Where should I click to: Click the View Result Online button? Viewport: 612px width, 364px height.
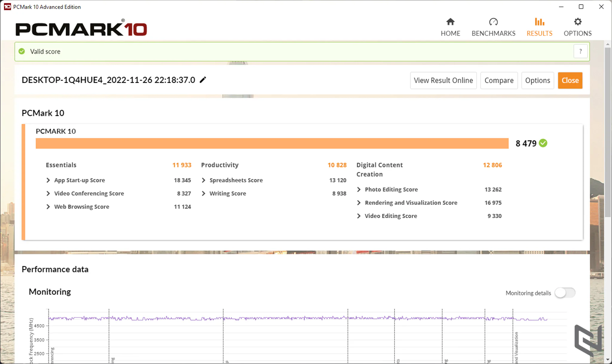tap(443, 80)
